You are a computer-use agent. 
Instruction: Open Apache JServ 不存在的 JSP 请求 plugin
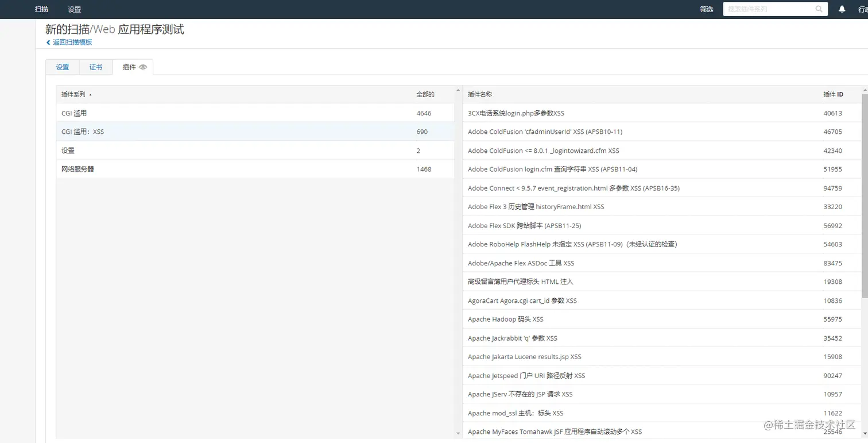point(520,394)
